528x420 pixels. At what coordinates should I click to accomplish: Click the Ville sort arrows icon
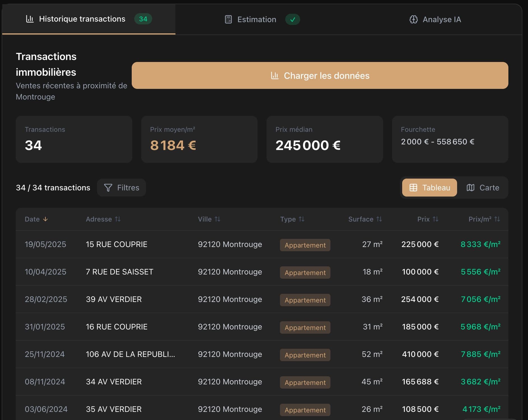click(217, 219)
